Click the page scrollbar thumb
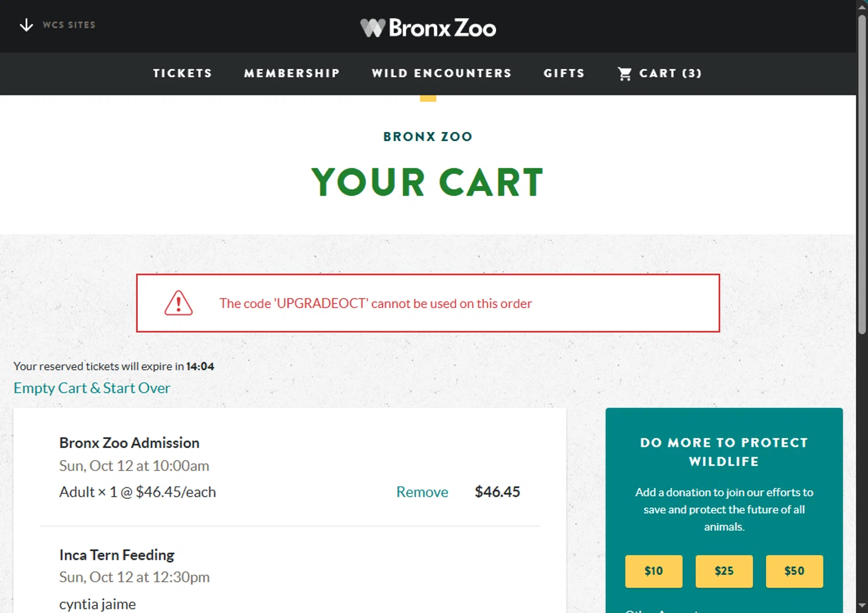The width and height of the screenshot is (868, 613). 862,174
